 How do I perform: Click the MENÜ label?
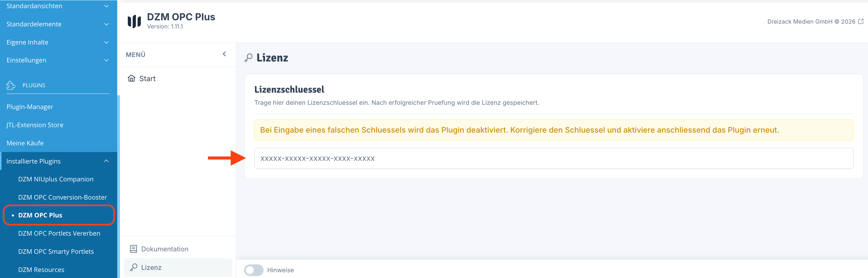(135, 55)
